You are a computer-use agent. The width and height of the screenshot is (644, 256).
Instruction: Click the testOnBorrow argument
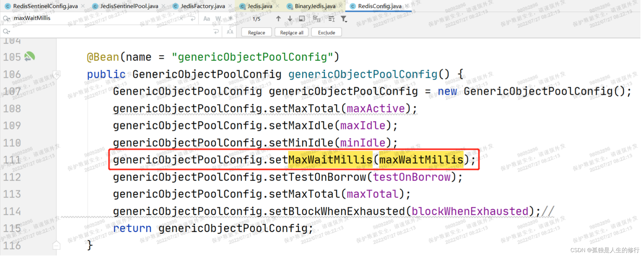pyautogui.click(x=412, y=177)
